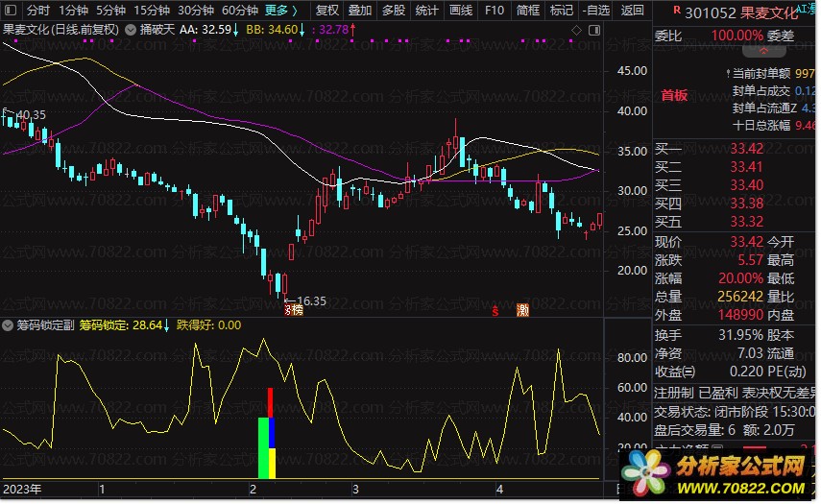This screenshot has height=504, width=821.
Task: Select the 30分钟 period tab
Action: 196,10
